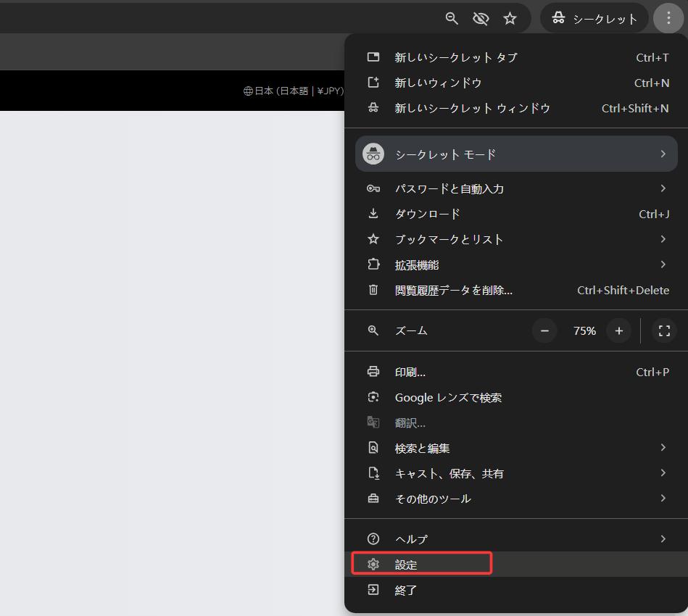Select the zoom-out magnifier icon in the address bar
This screenshot has width=688, height=616.
tap(452, 18)
